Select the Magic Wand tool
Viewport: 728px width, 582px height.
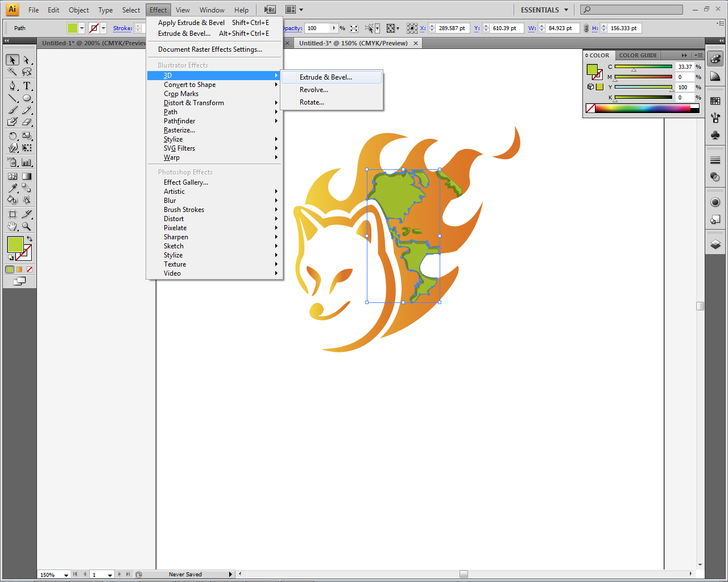tap(11, 72)
